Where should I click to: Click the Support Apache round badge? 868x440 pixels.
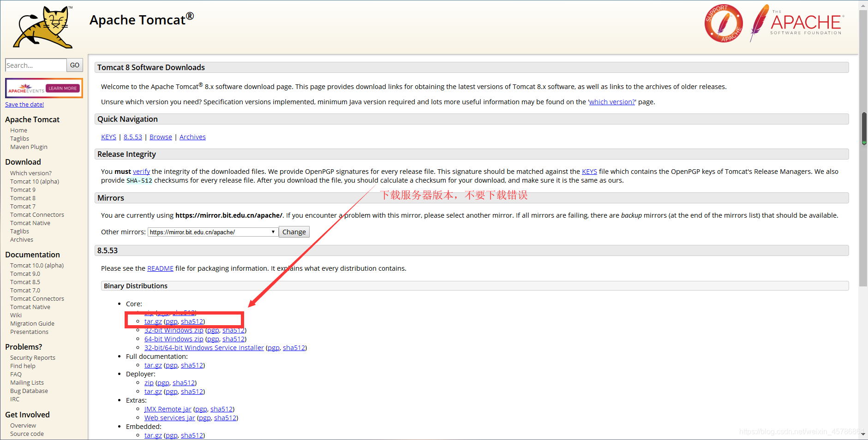[x=724, y=23]
